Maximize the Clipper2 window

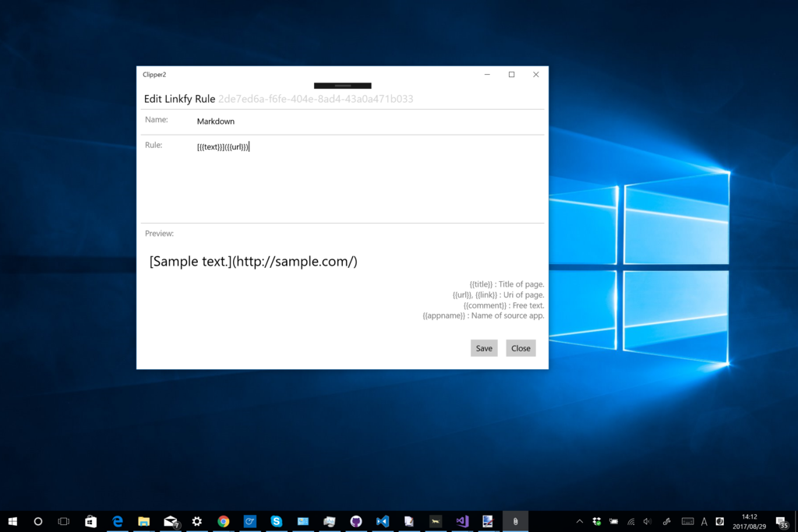[x=511, y=74]
